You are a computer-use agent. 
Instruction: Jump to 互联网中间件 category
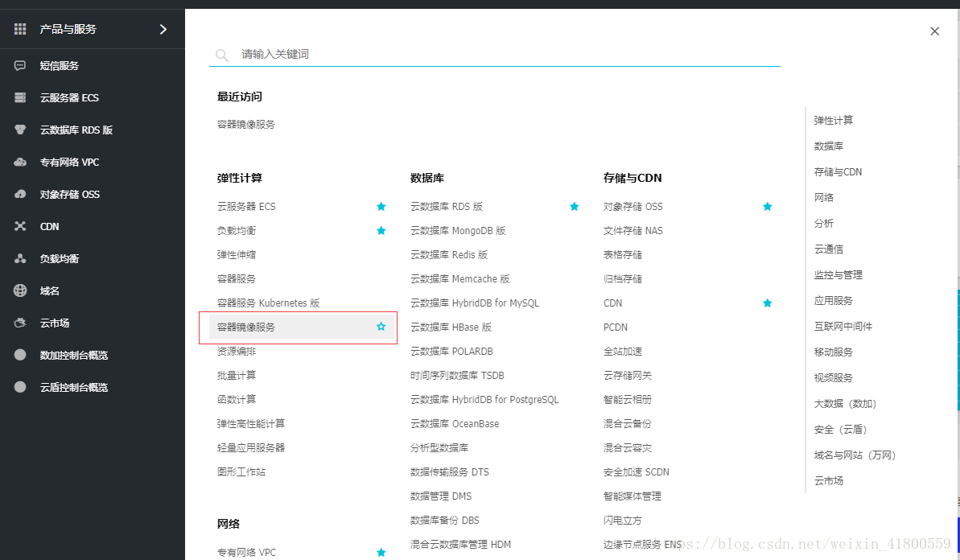[x=843, y=326]
